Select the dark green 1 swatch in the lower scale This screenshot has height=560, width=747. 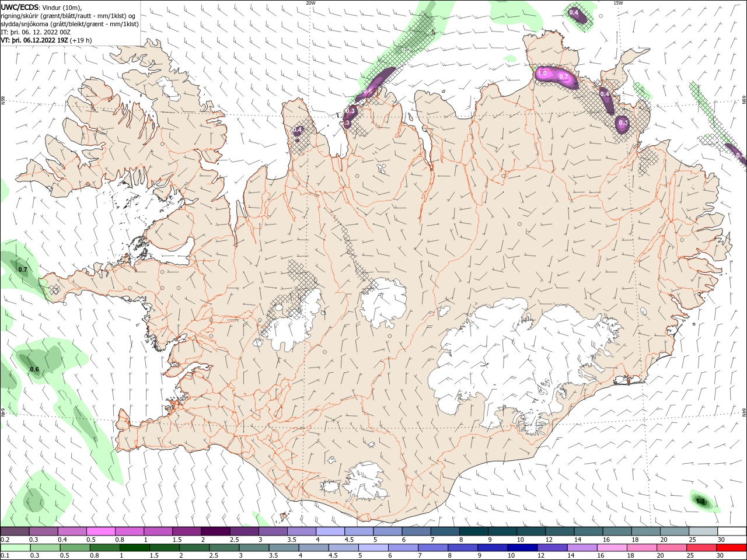pos(135,548)
